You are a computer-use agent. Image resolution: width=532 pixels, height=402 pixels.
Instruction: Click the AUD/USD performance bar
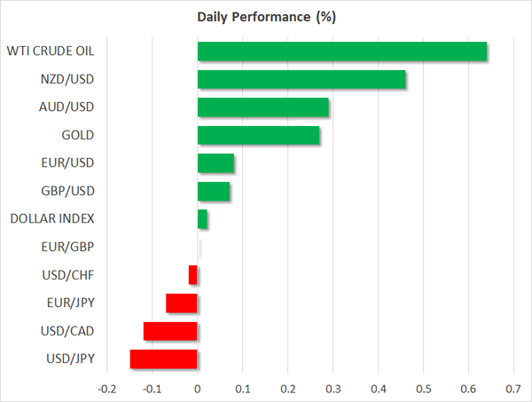pyautogui.click(x=262, y=107)
